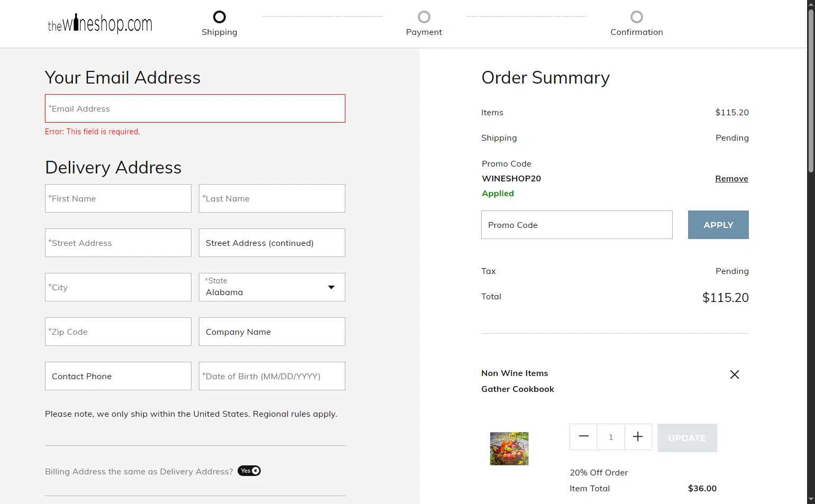
Task: Open the State dropdown
Action: tap(272, 287)
